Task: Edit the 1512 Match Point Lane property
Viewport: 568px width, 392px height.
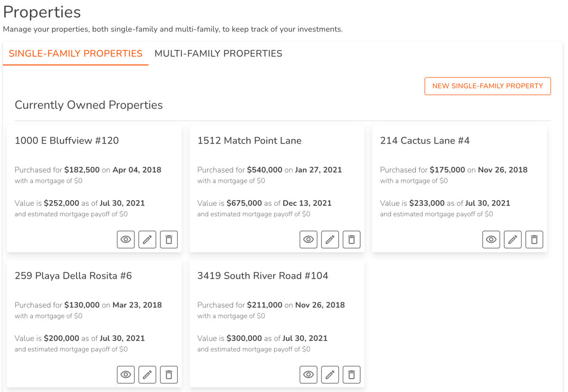Action: tap(330, 240)
